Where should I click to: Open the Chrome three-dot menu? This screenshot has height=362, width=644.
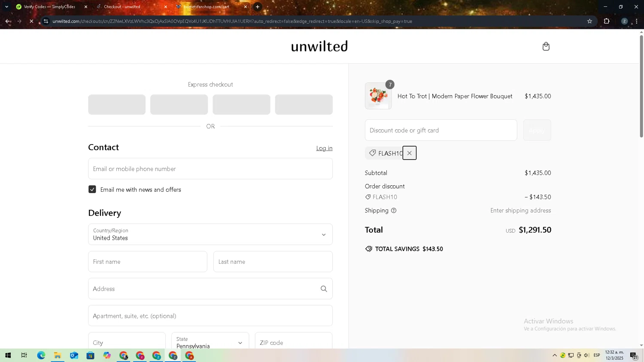coord(637,21)
